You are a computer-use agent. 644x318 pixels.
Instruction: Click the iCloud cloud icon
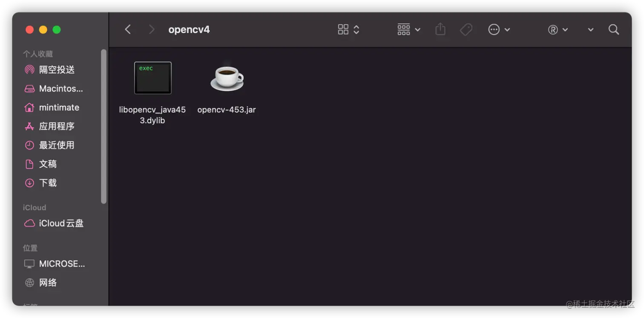pyautogui.click(x=29, y=223)
